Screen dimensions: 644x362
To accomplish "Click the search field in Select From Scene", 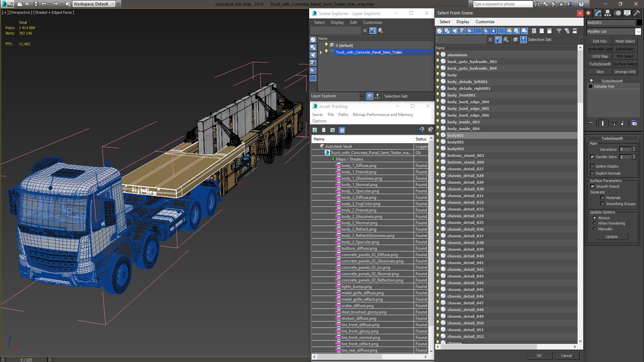I will tap(461, 40).
